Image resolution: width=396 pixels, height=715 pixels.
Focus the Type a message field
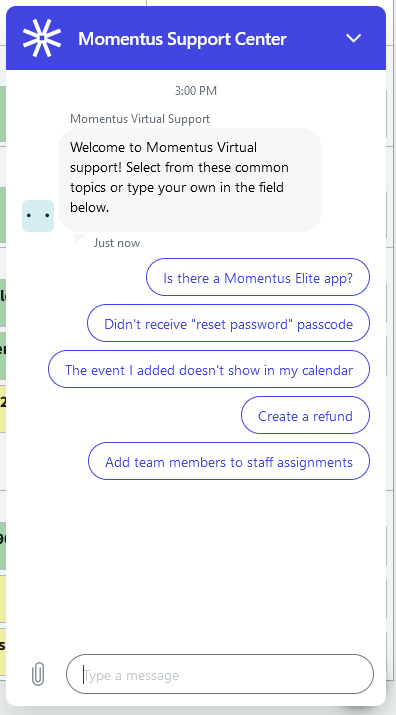coord(220,674)
